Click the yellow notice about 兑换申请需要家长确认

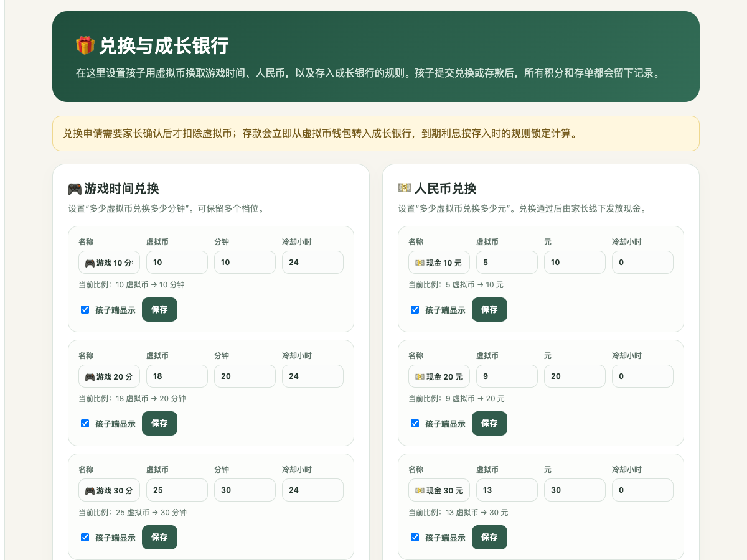[376, 133]
